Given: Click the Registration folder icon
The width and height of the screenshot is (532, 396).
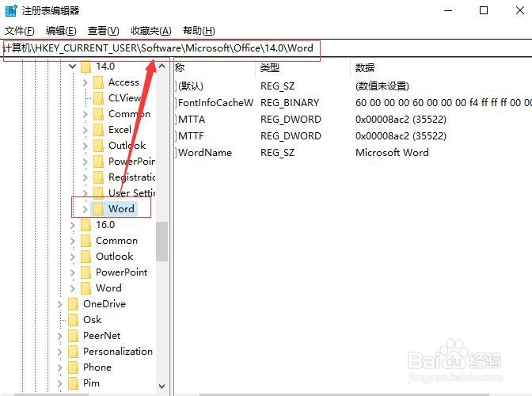Looking at the screenshot, I should (x=98, y=177).
